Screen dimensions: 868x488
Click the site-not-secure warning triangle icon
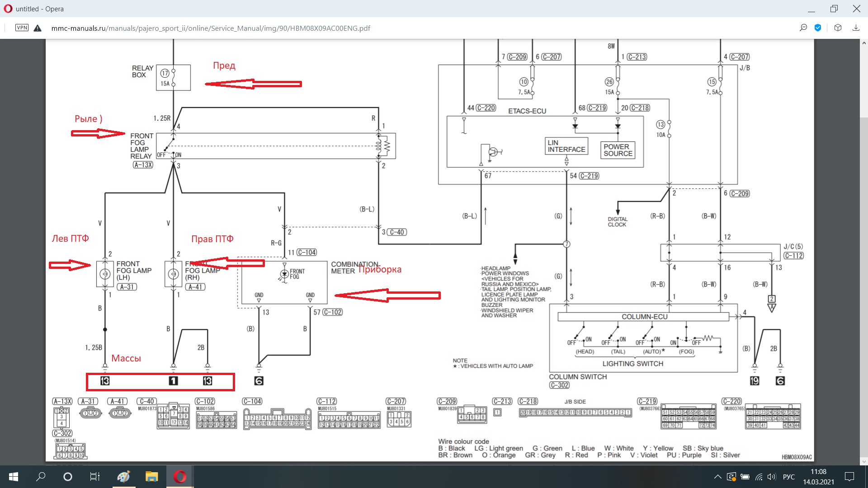(x=38, y=28)
